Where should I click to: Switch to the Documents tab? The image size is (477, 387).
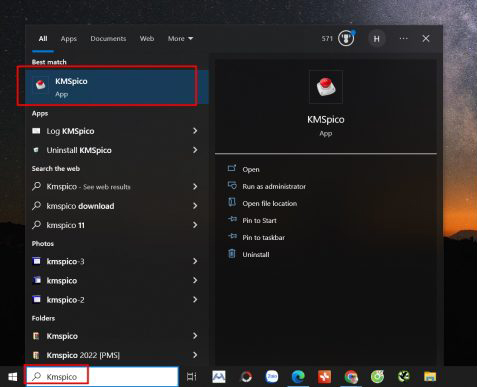point(108,39)
